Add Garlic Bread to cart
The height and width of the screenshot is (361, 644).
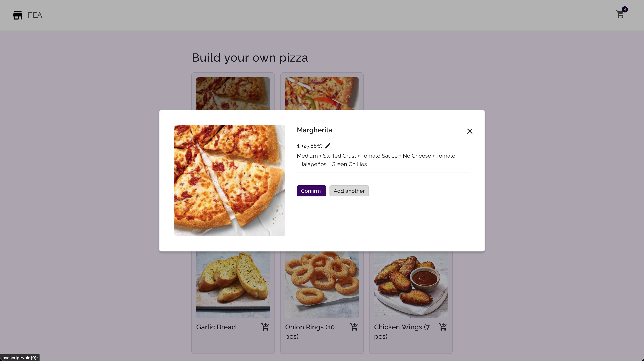click(x=265, y=326)
